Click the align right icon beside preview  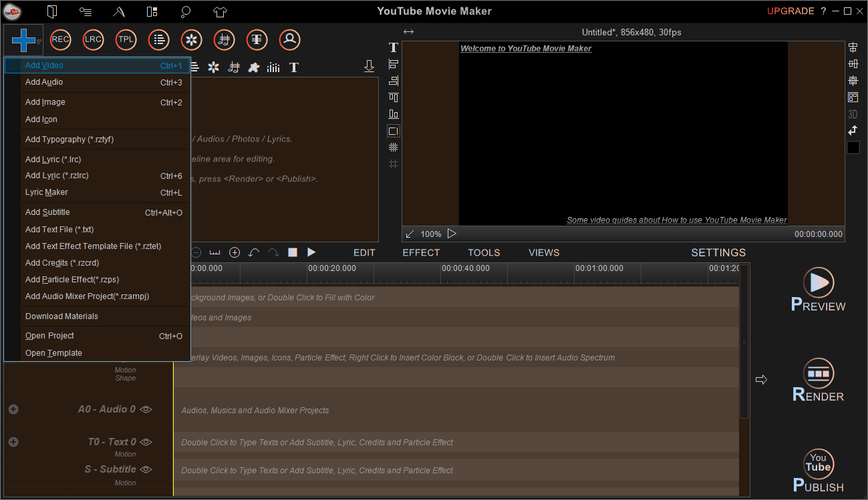pyautogui.click(x=394, y=81)
